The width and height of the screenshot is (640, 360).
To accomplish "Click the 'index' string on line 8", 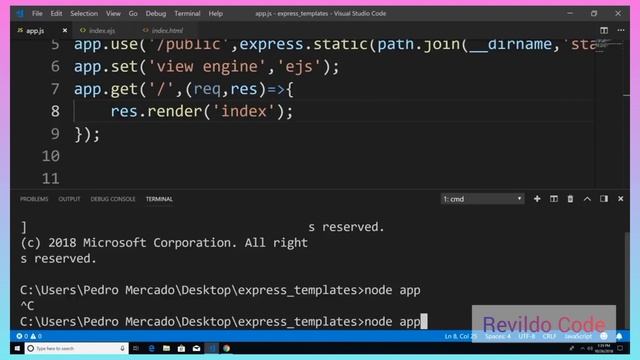I will pyautogui.click(x=244, y=111).
